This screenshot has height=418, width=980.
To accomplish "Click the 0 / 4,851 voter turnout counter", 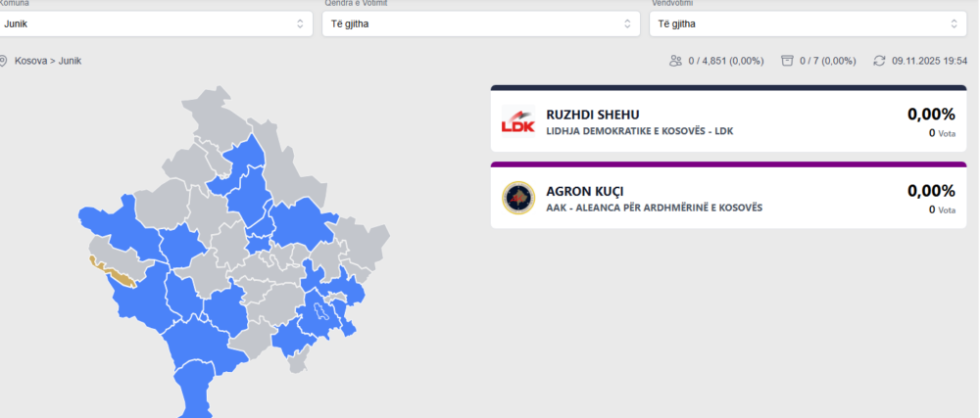I will coord(724,61).
